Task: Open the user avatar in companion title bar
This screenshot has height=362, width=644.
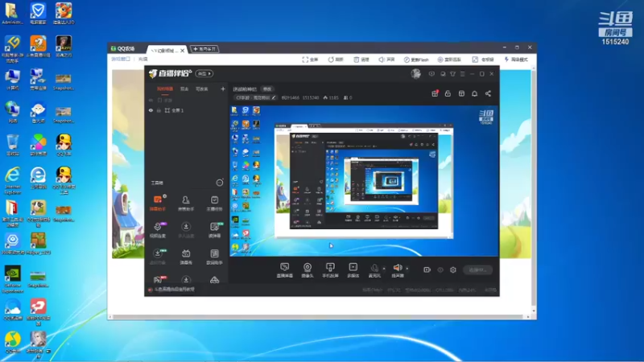Action: pos(415,74)
